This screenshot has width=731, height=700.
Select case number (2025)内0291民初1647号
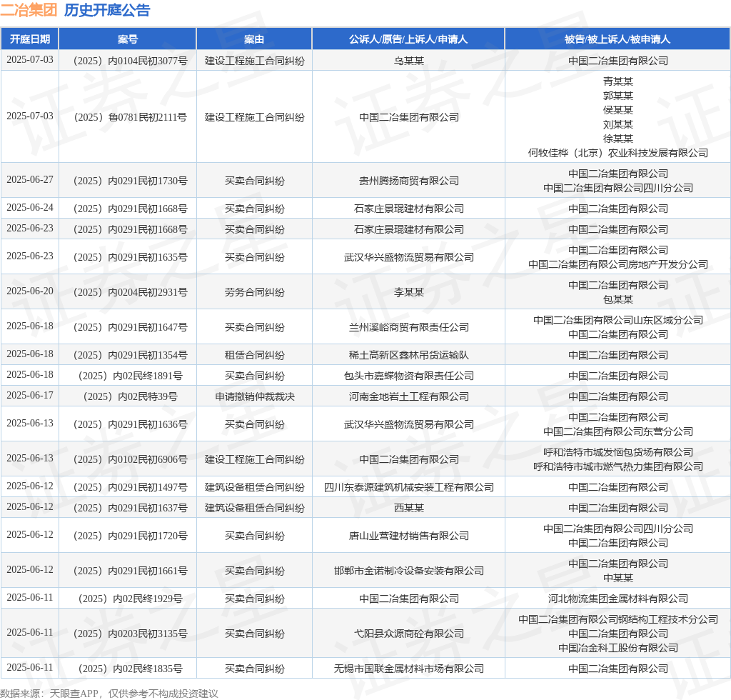point(131,327)
